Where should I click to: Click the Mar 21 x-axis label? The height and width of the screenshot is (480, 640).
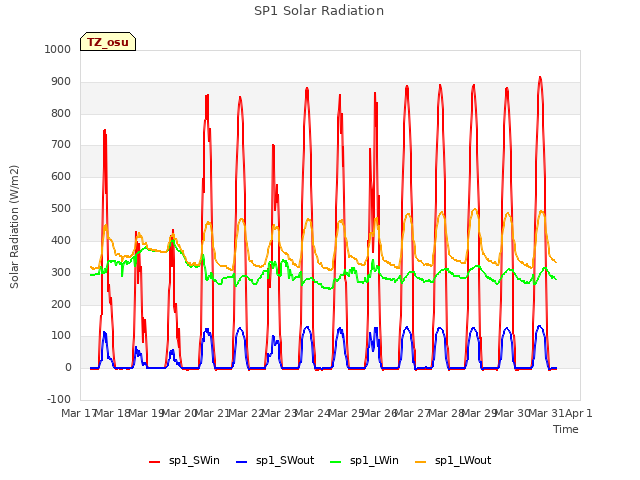tap(212, 413)
